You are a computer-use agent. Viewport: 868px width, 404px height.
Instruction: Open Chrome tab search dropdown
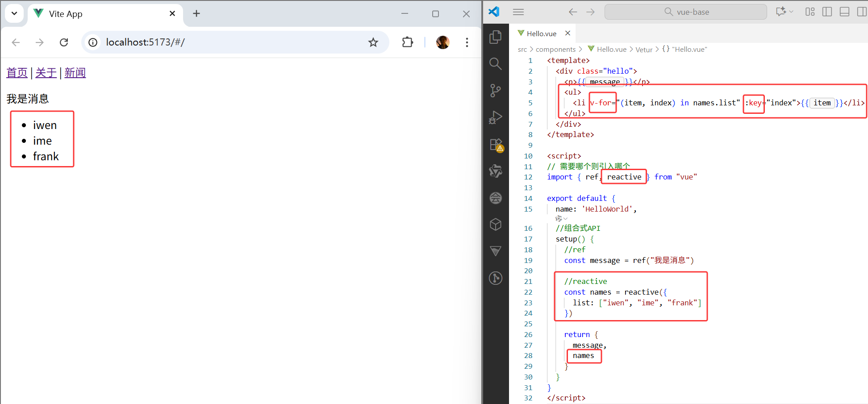point(14,13)
